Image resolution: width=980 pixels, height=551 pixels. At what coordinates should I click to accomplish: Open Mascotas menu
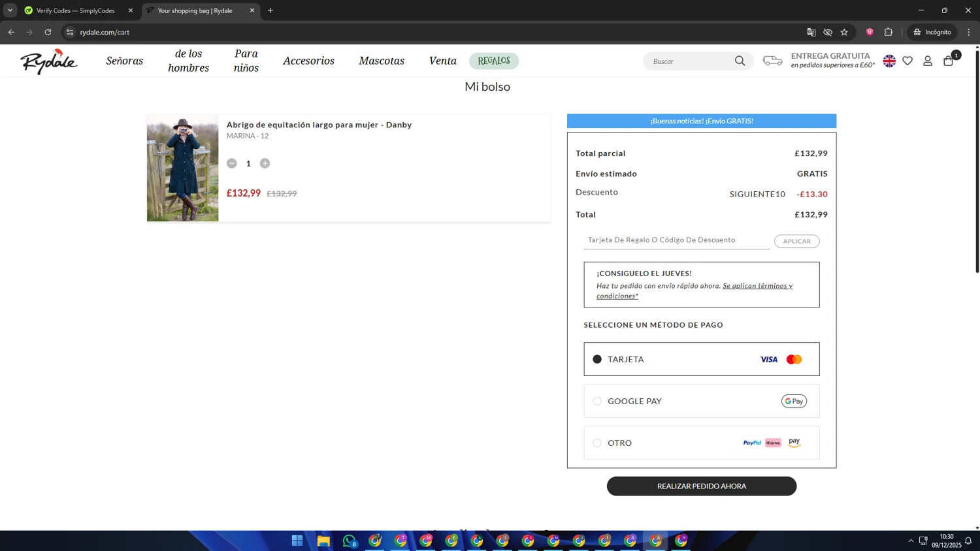(382, 61)
